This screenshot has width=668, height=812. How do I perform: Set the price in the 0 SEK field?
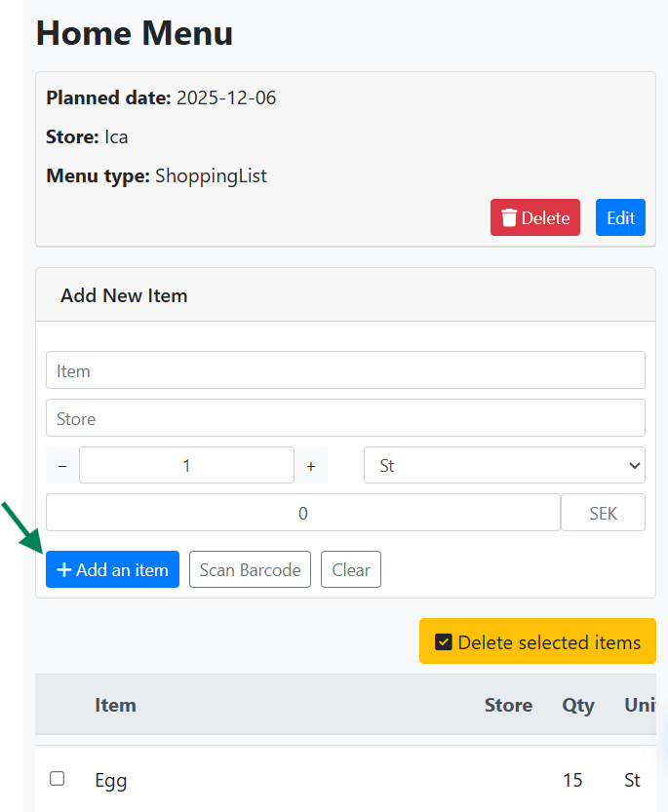[302, 513]
